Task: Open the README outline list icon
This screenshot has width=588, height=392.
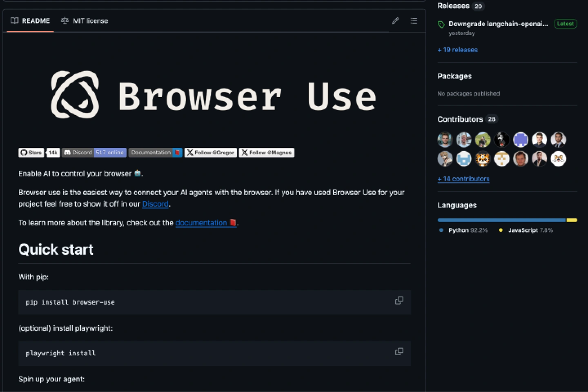Action: (x=414, y=21)
